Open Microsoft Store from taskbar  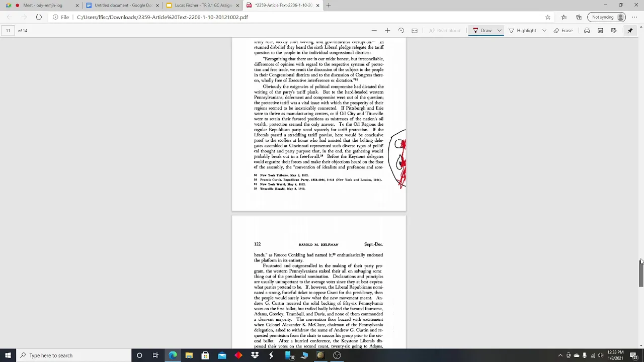(x=205, y=355)
